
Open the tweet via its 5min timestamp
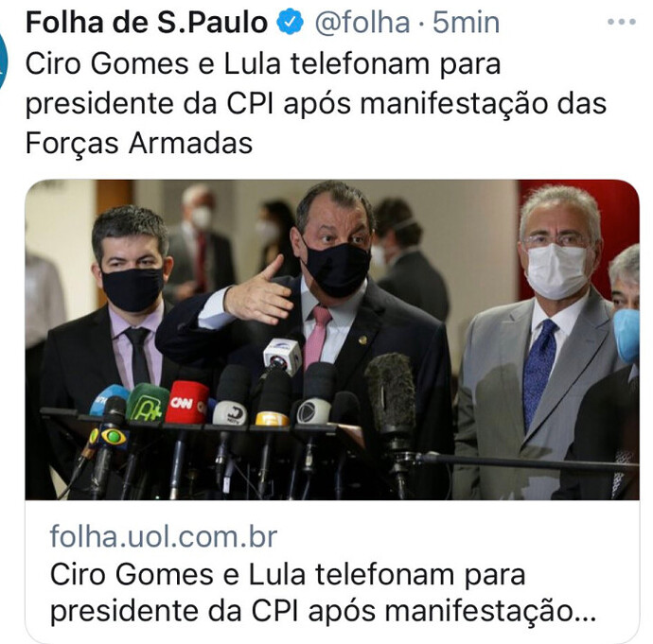pos(466,23)
